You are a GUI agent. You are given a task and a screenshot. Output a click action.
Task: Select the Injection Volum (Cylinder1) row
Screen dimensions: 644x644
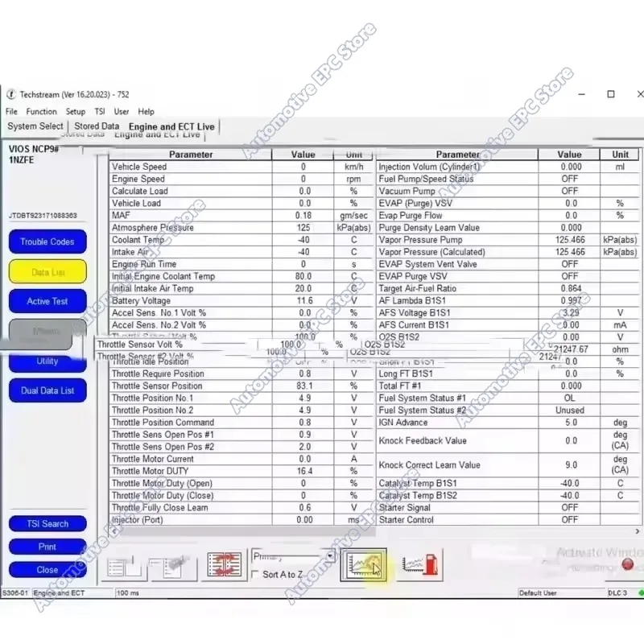coord(508,167)
